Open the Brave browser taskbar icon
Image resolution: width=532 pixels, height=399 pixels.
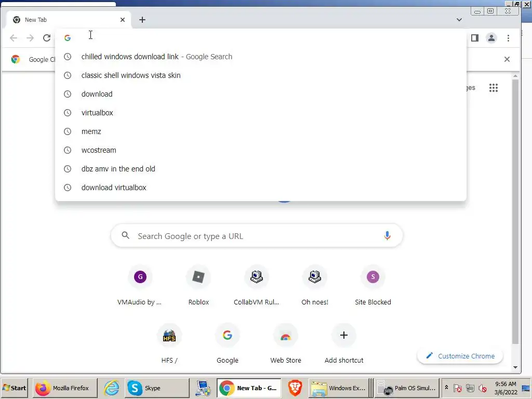click(295, 388)
